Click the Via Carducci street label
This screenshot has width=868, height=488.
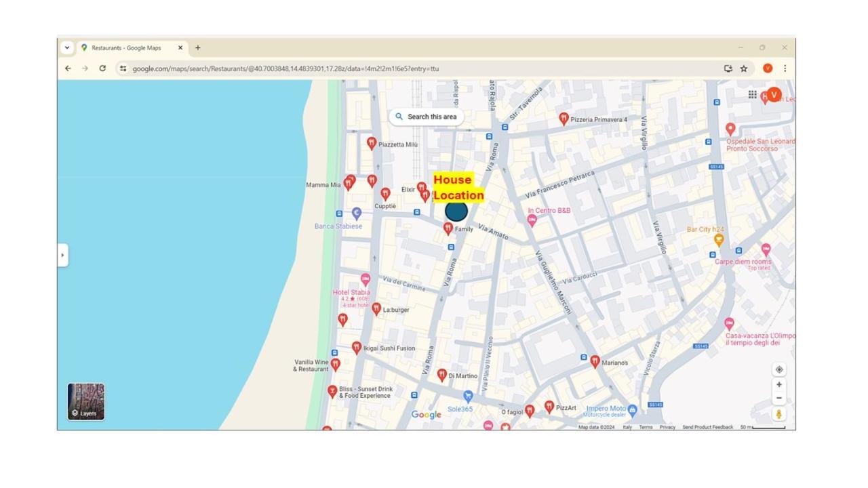coord(580,277)
